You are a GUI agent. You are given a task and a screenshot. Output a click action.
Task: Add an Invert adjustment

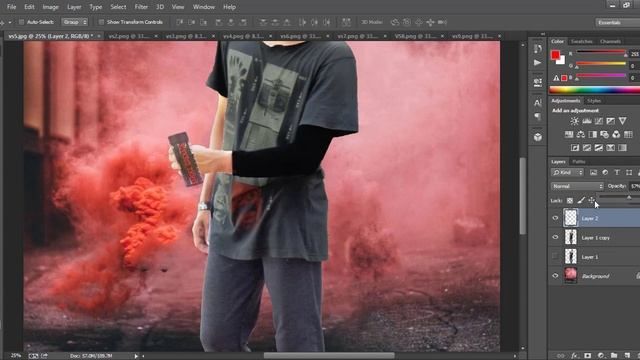coord(575,148)
